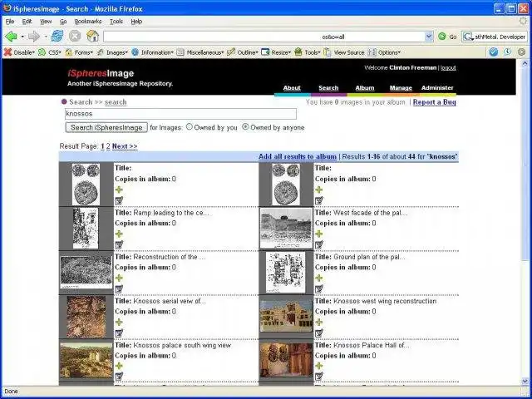Viewport: 532px width, 399px height.
Task: Click the logout link
Action: coord(448,68)
